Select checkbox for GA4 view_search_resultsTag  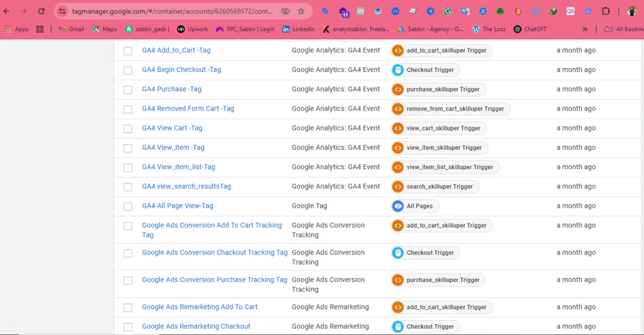click(128, 187)
